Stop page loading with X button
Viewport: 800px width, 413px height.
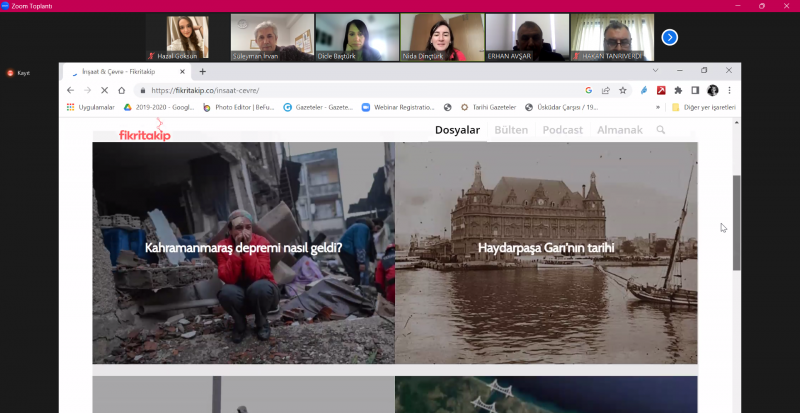[x=104, y=90]
